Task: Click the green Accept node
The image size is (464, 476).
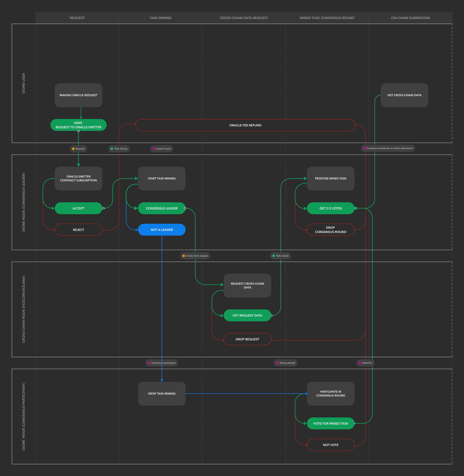Action: tap(78, 208)
